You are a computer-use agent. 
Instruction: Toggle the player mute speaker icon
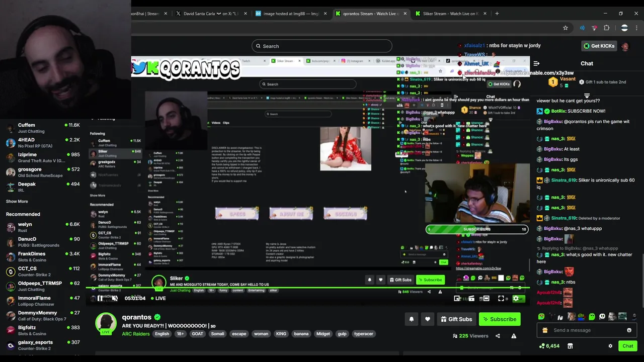pyautogui.click(x=115, y=299)
